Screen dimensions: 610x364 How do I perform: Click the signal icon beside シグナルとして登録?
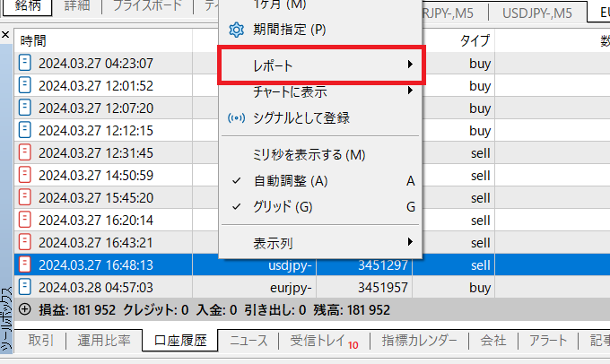pos(237,117)
